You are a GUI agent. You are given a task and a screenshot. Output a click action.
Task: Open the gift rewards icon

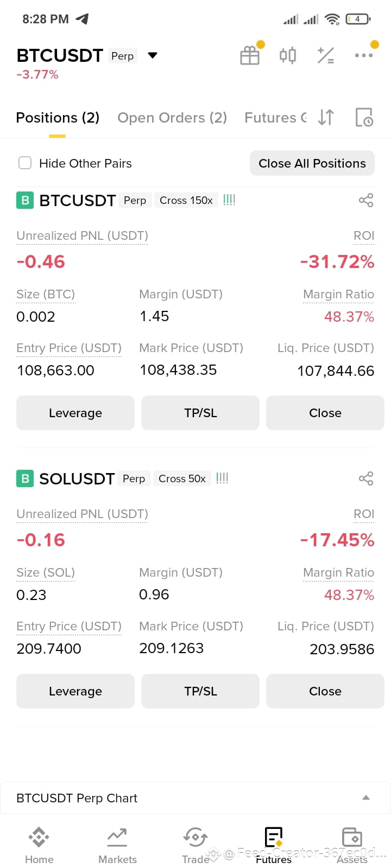[250, 55]
